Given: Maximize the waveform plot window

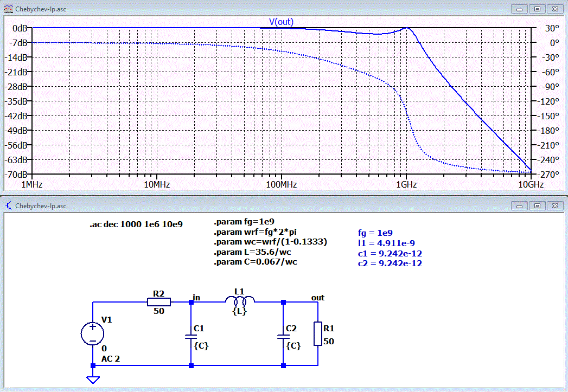Looking at the screenshot, I should 537,9.
